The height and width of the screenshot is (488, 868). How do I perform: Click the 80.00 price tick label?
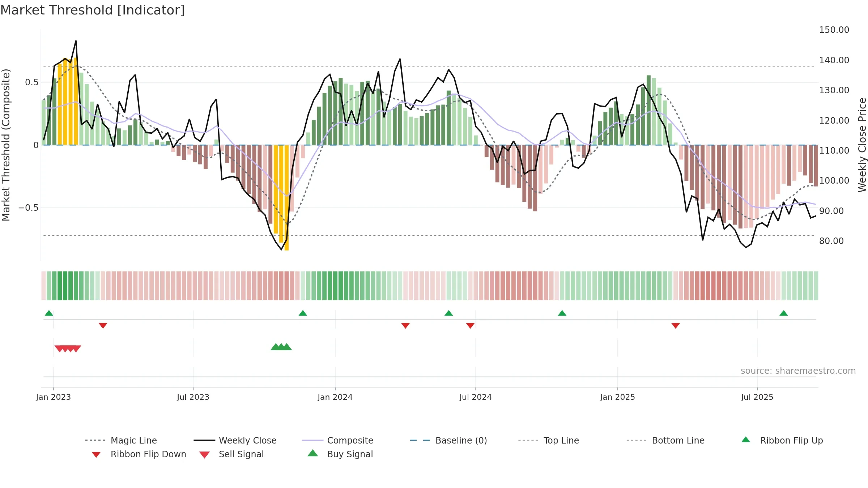pos(831,241)
